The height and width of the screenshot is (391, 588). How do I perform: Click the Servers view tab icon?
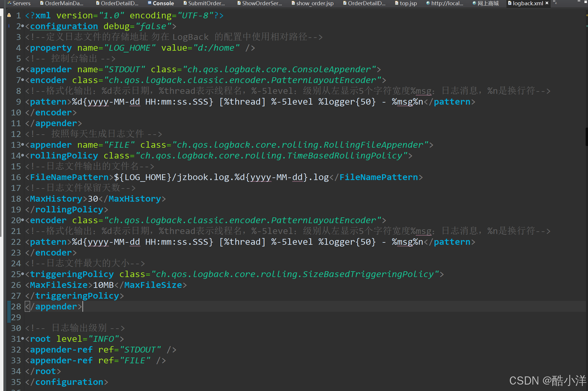coord(9,3)
